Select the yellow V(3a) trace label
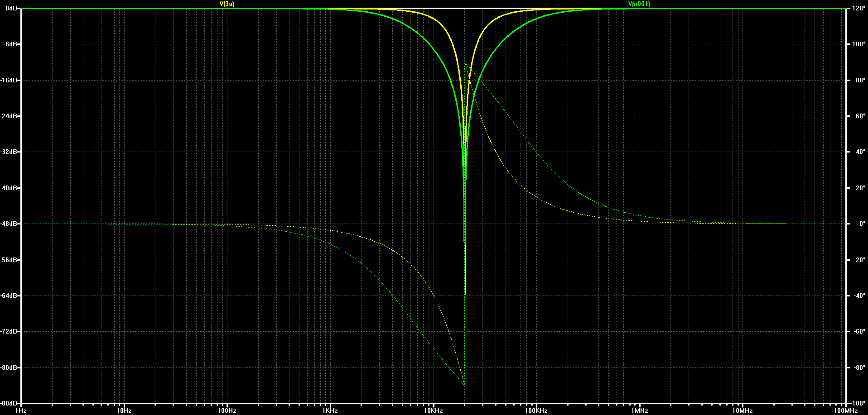The height and width of the screenshot is (415, 868). click(227, 4)
